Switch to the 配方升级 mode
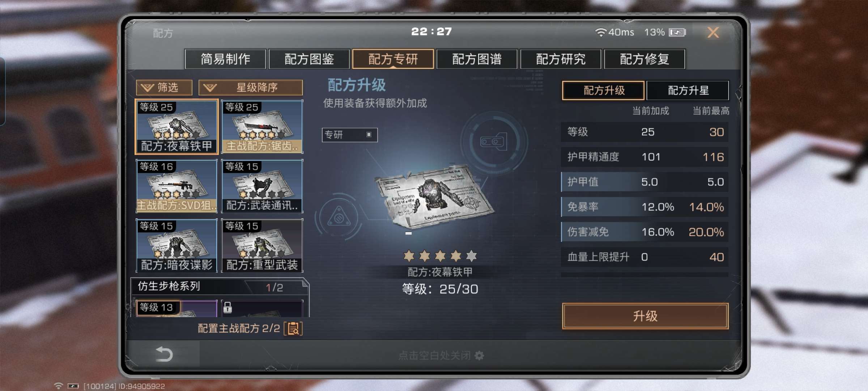Screen dimensions: 868x391 coord(603,90)
